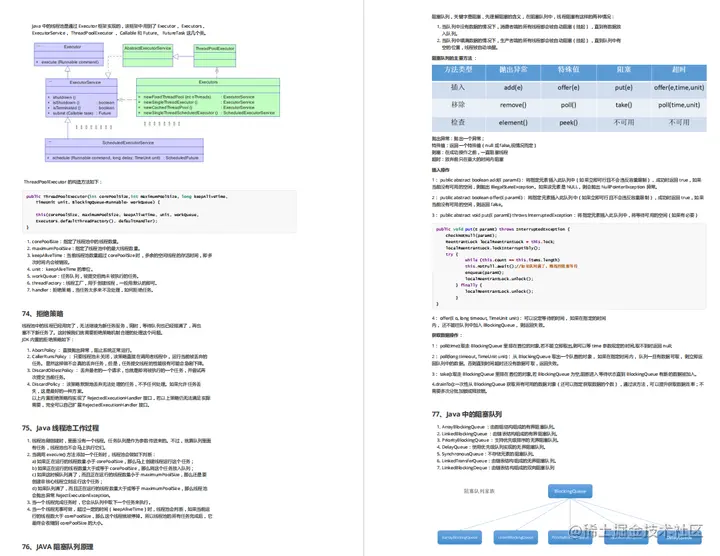
Task: Select the remove() table cell
Action: tap(513, 105)
